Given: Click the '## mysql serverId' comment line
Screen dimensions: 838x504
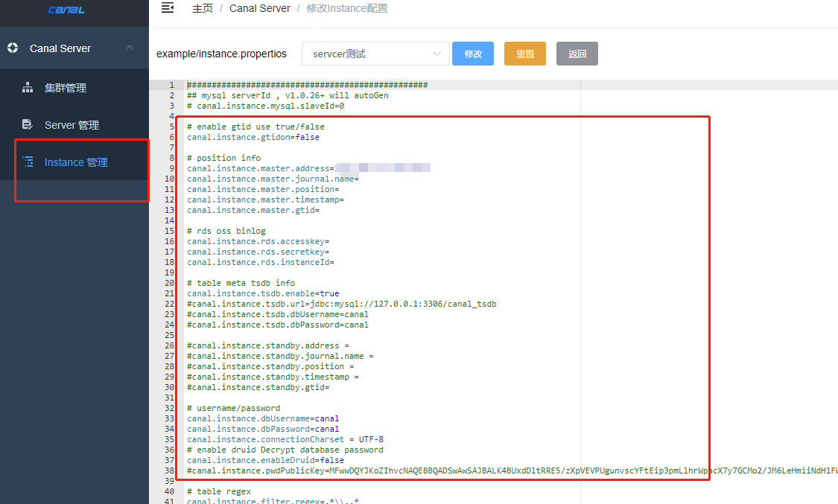Looking at the screenshot, I should point(288,95).
